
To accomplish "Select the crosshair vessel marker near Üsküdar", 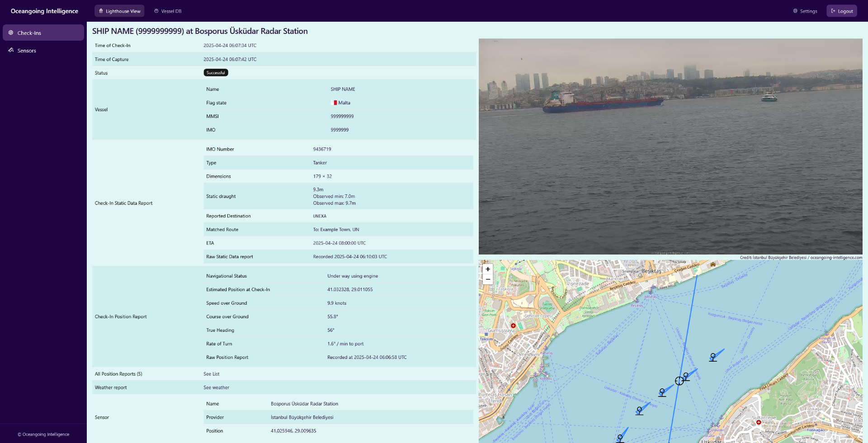I will 680,381.
